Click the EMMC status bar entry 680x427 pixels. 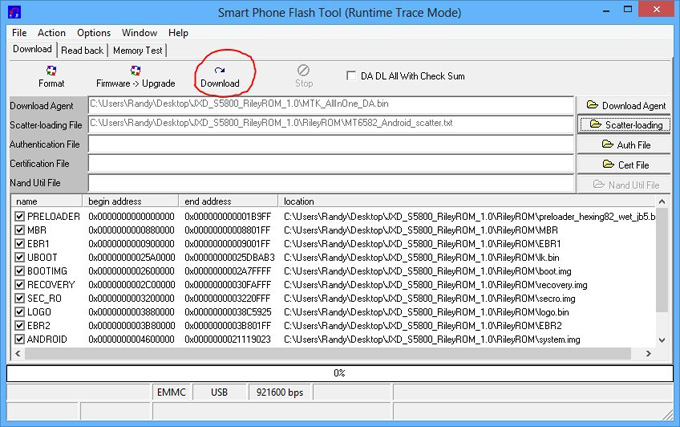tap(171, 392)
